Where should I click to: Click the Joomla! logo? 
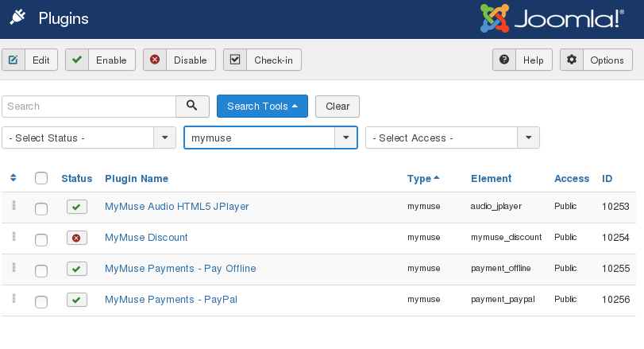(x=552, y=18)
